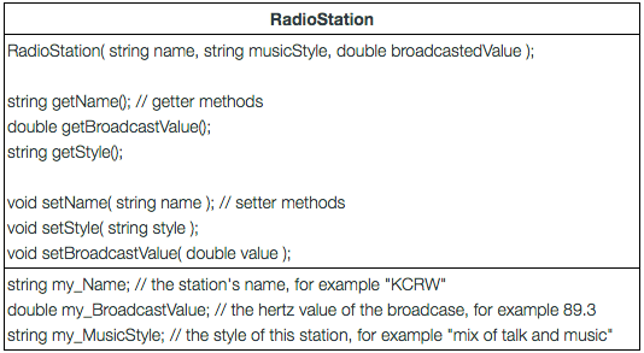Click on setStyle() method definition

[87, 222]
